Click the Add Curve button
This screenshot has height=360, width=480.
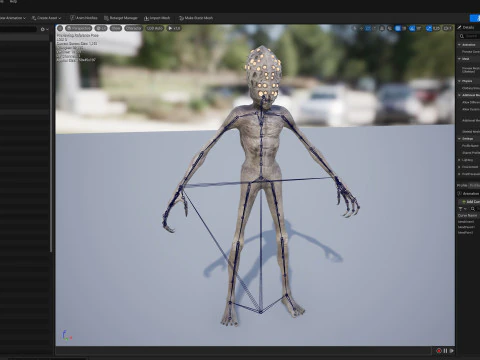pos(470,202)
